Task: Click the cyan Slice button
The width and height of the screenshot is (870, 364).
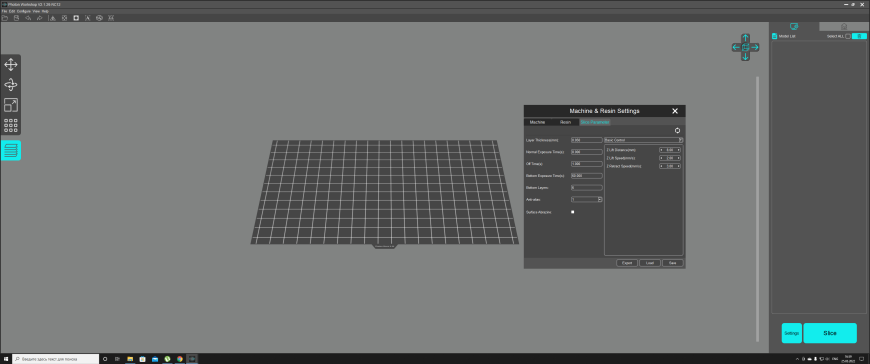Action: 830,333
